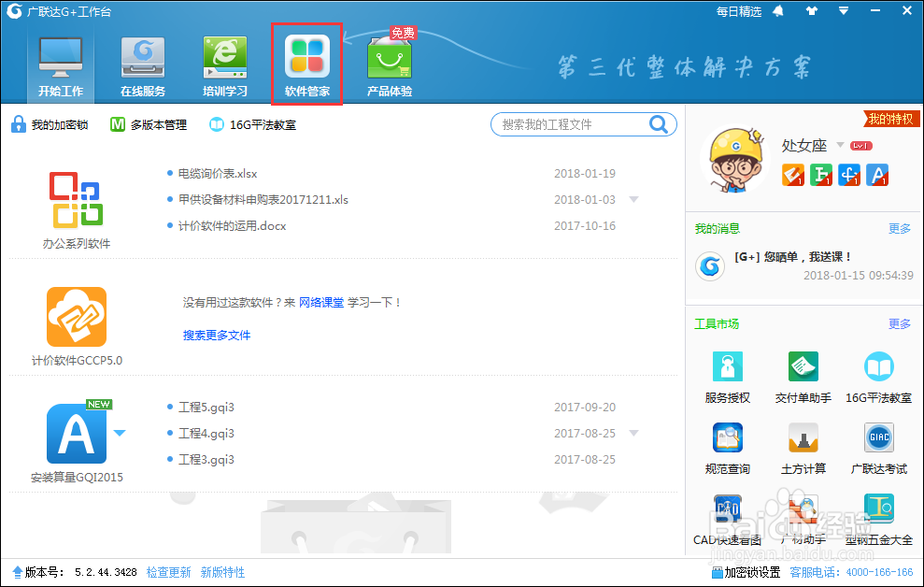Click the Lv1 level badge
Image resolution: width=924 pixels, height=587 pixels.
point(861,146)
